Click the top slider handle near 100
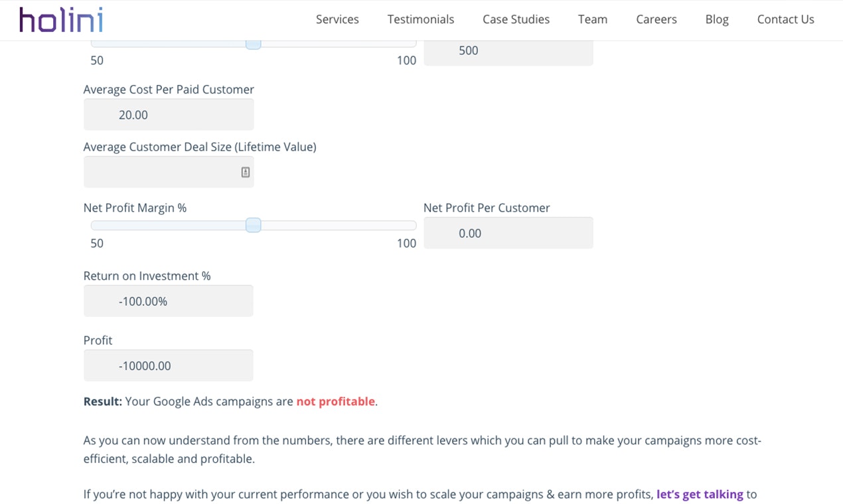The image size is (843, 504). click(x=254, y=42)
